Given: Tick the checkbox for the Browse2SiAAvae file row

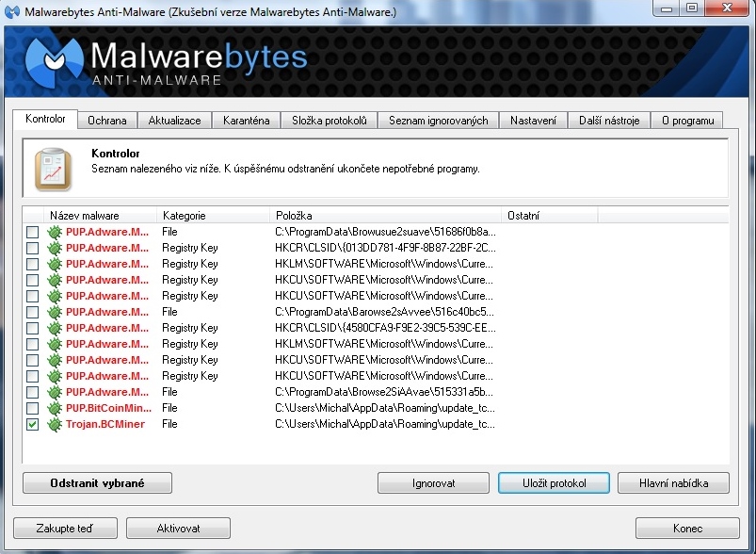Looking at the screenshot, I should point(32,392).
